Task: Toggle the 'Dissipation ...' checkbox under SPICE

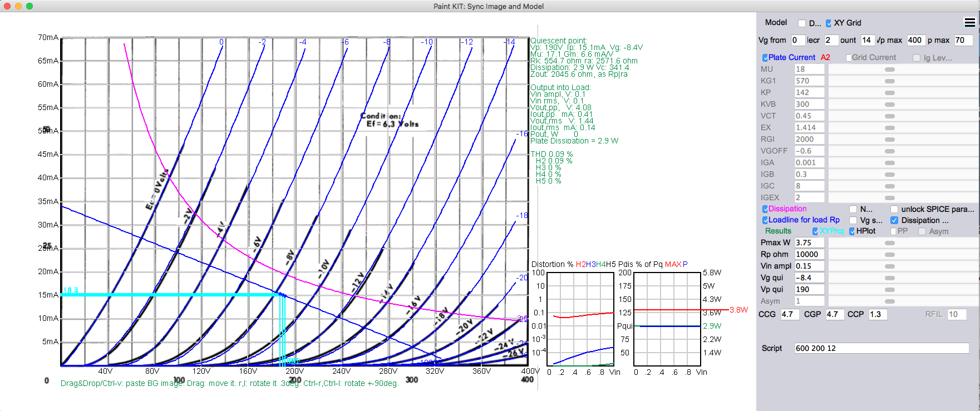Action: point(894,220)
